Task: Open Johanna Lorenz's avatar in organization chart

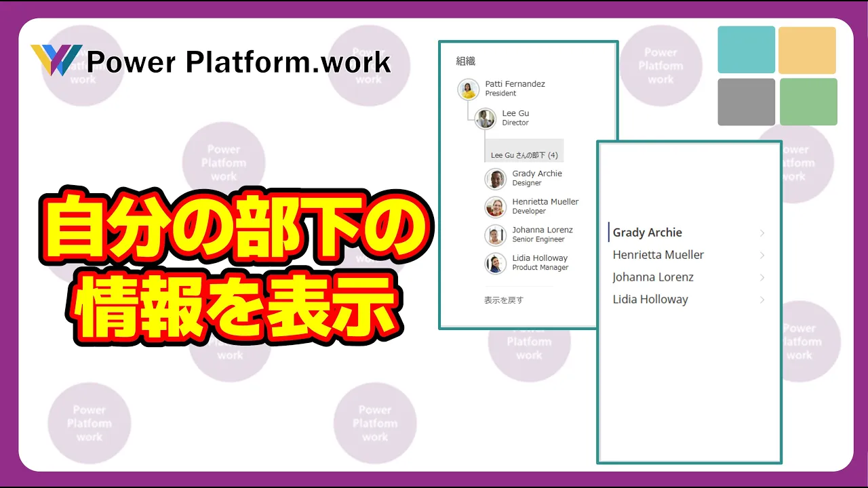Action: [496, 235]
